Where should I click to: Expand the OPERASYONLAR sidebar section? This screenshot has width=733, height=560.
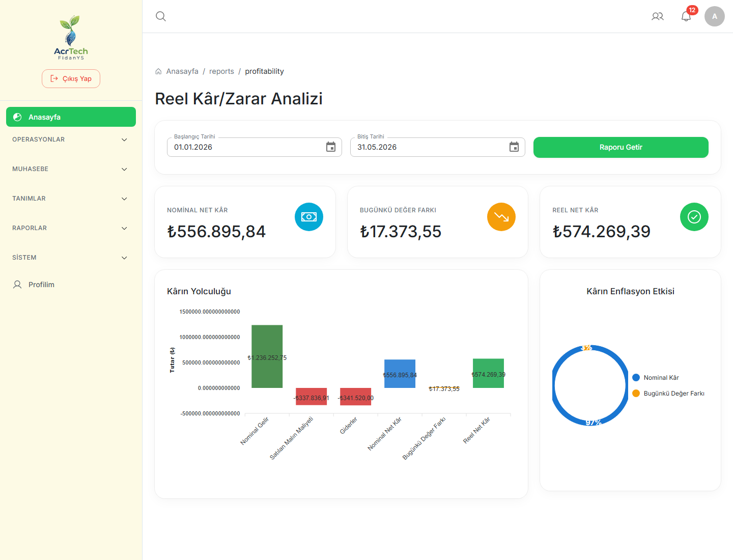(x=70, y=139)
